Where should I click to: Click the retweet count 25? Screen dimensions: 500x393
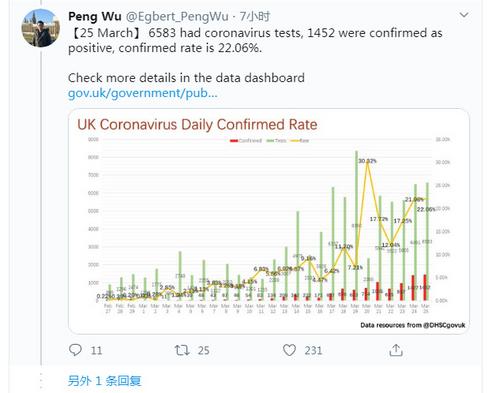coord(204,350)
